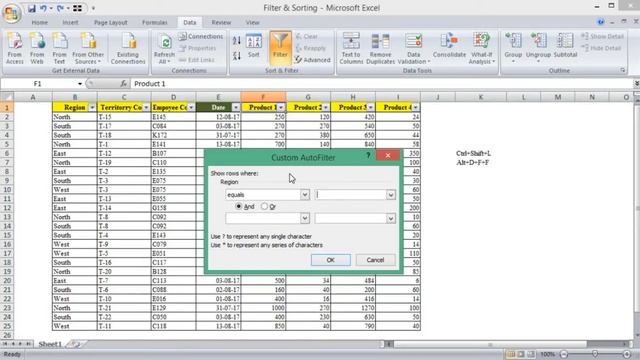This screenshot has height=360, width=640.
Task: Redo the action in quick access toolbar
Action: (60, 8)
